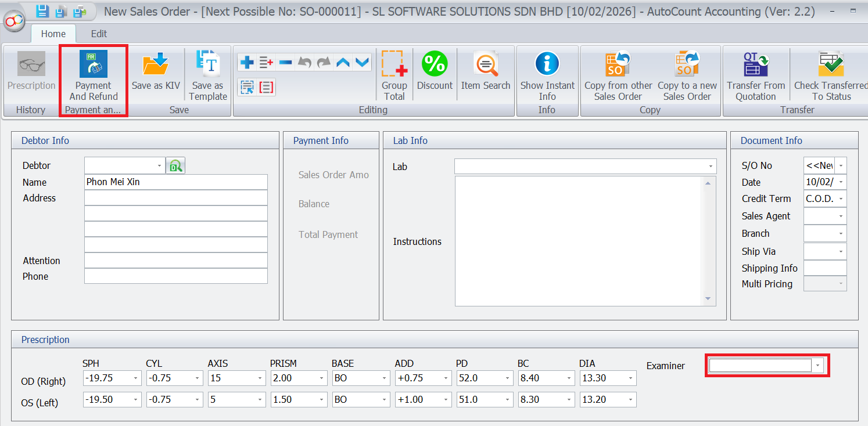The width and height of the screenshot is (868, 426).
Task: Click into the Phone input field
Action: point(175,276)
